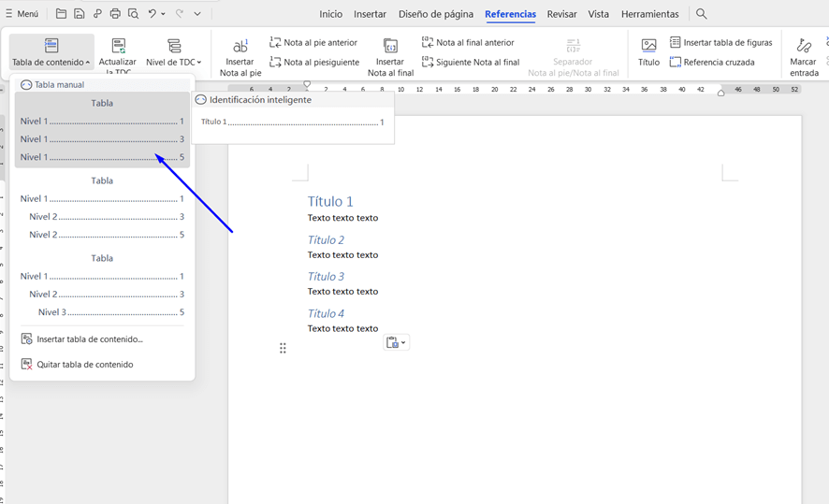Click Marcar entrada icon
This screenshot has width=829, height=504.
click(804, 46)
